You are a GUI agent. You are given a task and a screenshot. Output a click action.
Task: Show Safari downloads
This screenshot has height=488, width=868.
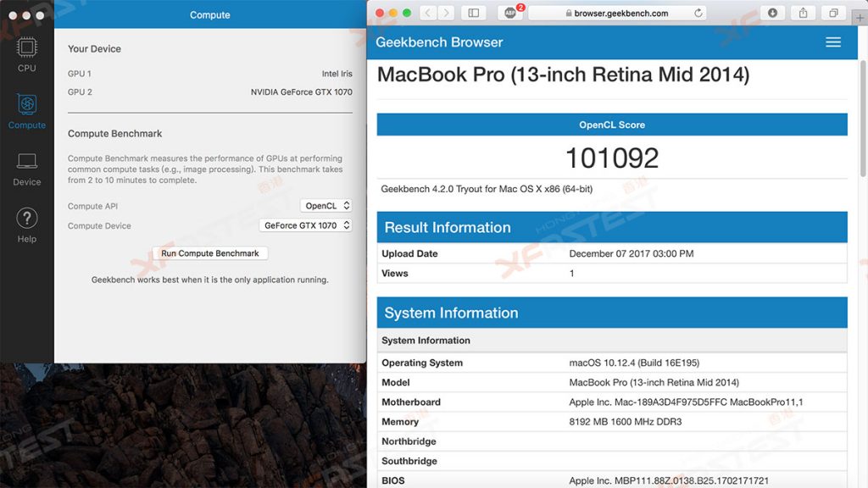click(x=772, y=13)
